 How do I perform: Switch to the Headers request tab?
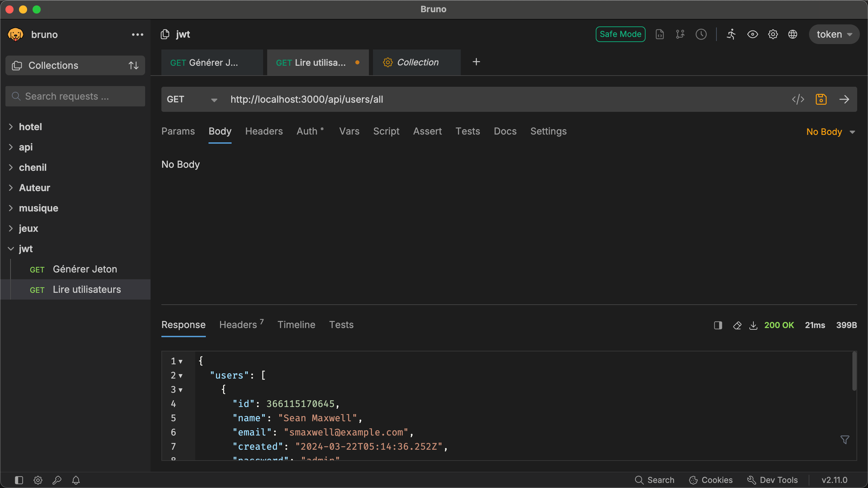[x=264, y=131]
